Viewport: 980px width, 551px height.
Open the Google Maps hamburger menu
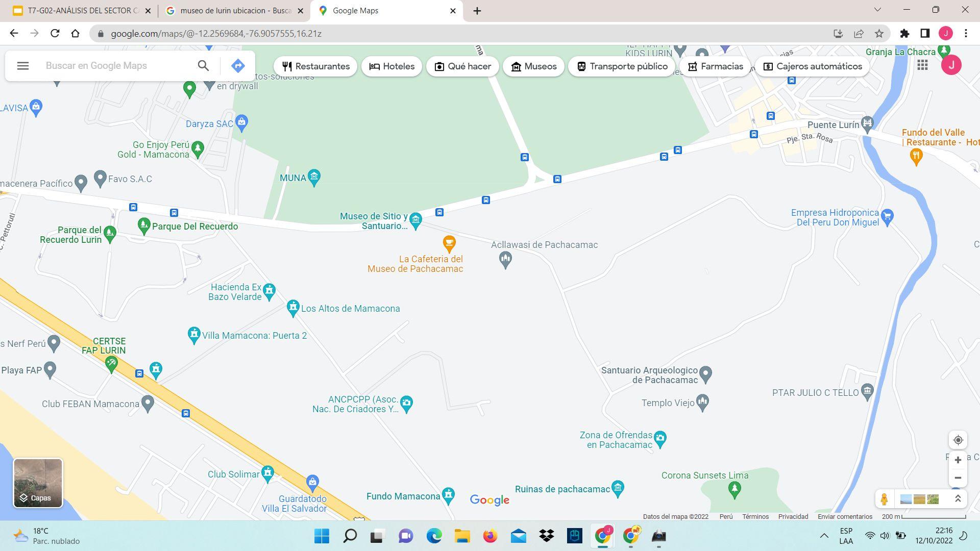point(23,66)
